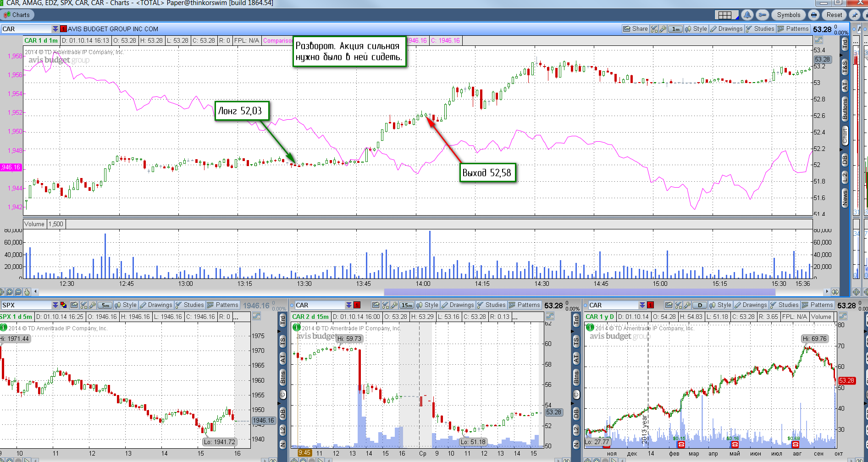The height and width of the screenshot is (462, 868).
Task: Open L2 side tab on main chart
Action: (x=845, y=177)
